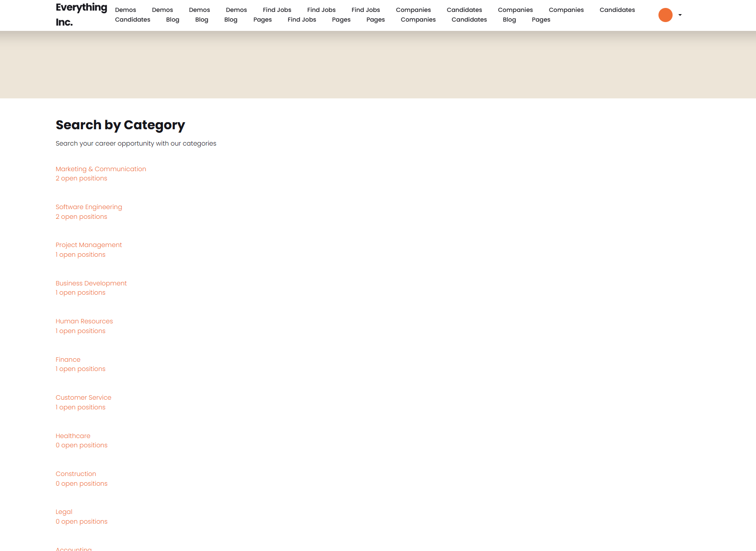The width and height of the screenshot is (756, 551).
Task: Select the Software Engineering category
Action: coord(89,207)
